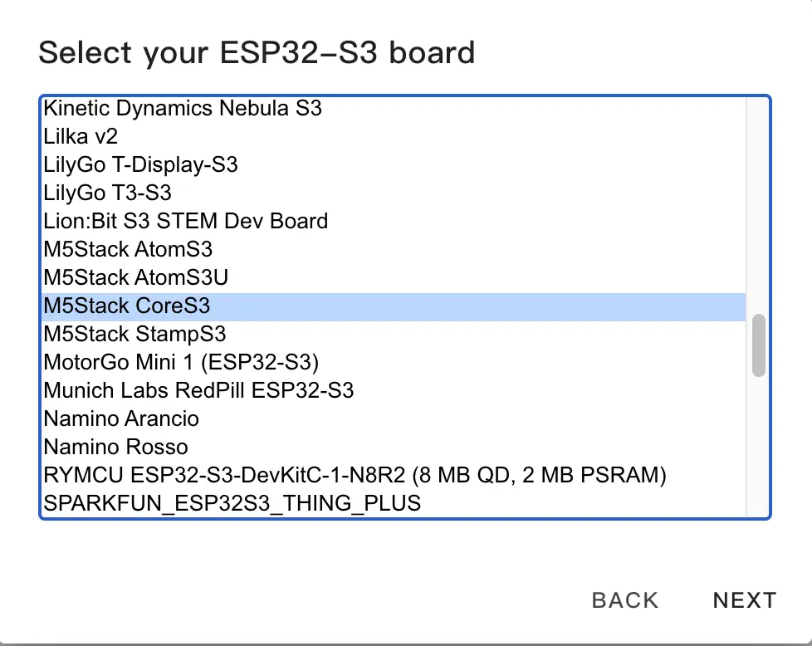Click the scrollbar track below the thumb
This screenshot has height=646, width=812.
click(758, 448)
